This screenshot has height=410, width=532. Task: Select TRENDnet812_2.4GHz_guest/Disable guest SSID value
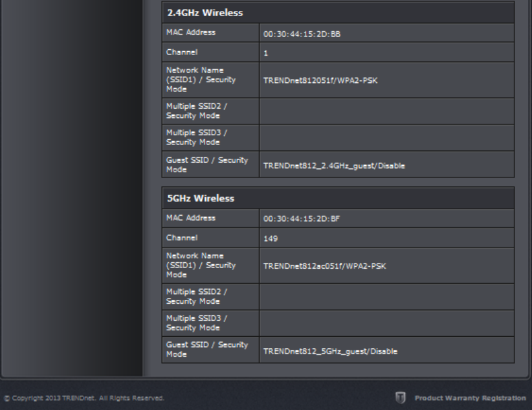(334, 166)
